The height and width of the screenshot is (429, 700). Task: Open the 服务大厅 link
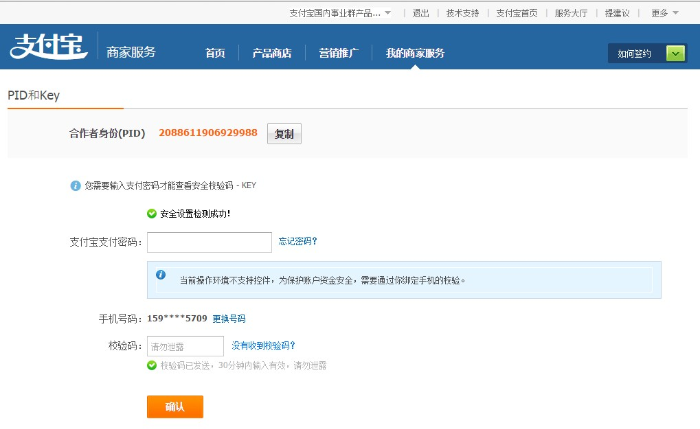[x=571, y=13]
